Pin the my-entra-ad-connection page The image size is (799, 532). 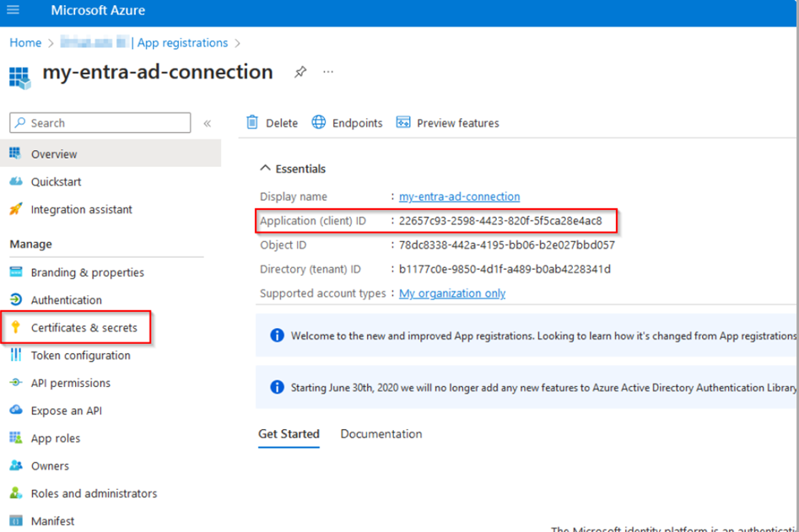(300, 73)
